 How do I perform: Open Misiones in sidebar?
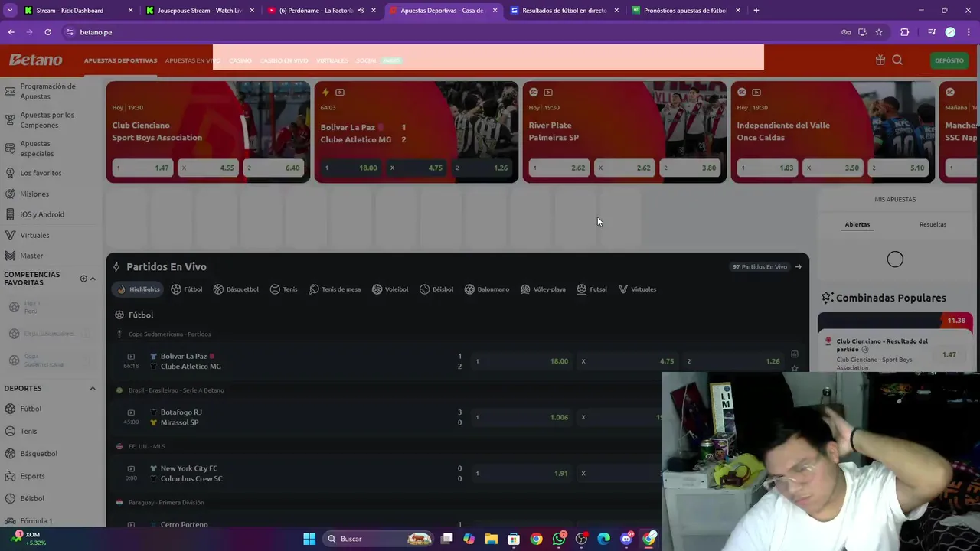(x=34, y=194)
